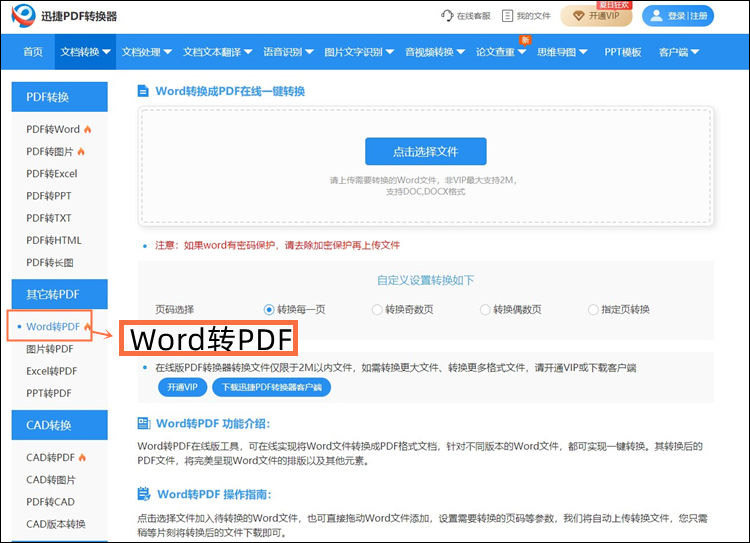Screen dimensions: 750x543
Task: Open the CAD转换 sidebar section header
Action: point(59,425)
